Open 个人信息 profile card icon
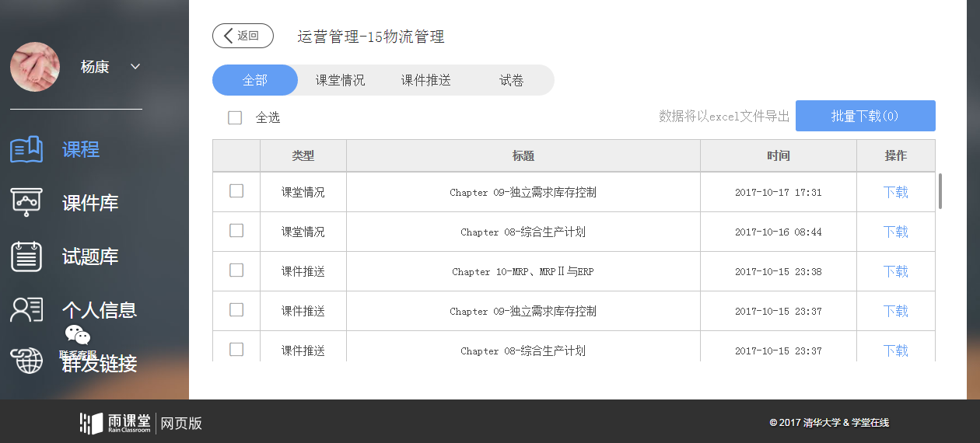Viewport: 980px width, 443px height. pos(26,309)
